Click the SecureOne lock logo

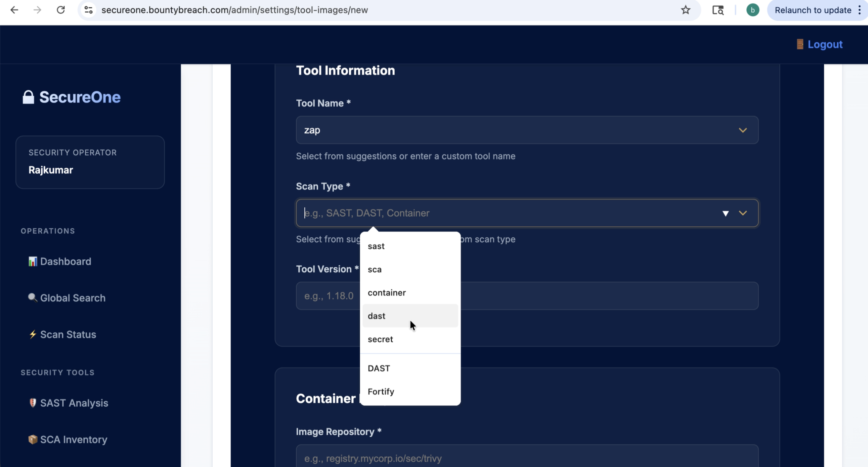[28, 97]
